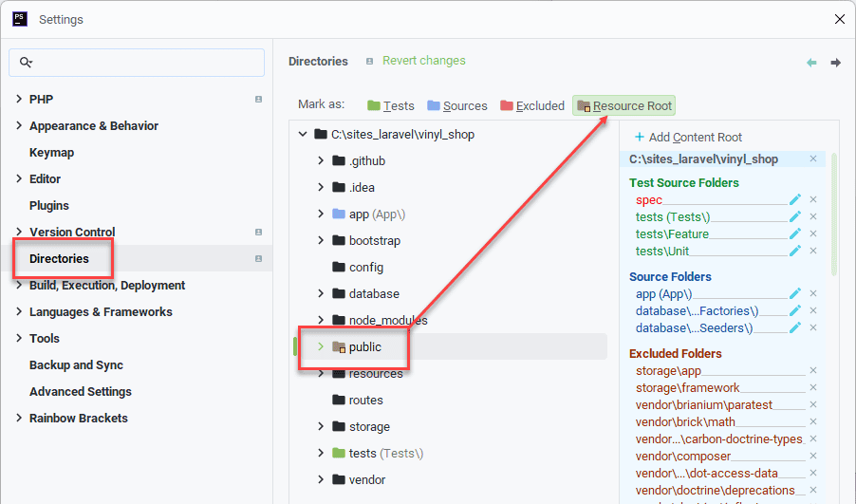
Task: Select Plugins in the settings sidebar
Action: pyautogui.click(x=49, y=205)
